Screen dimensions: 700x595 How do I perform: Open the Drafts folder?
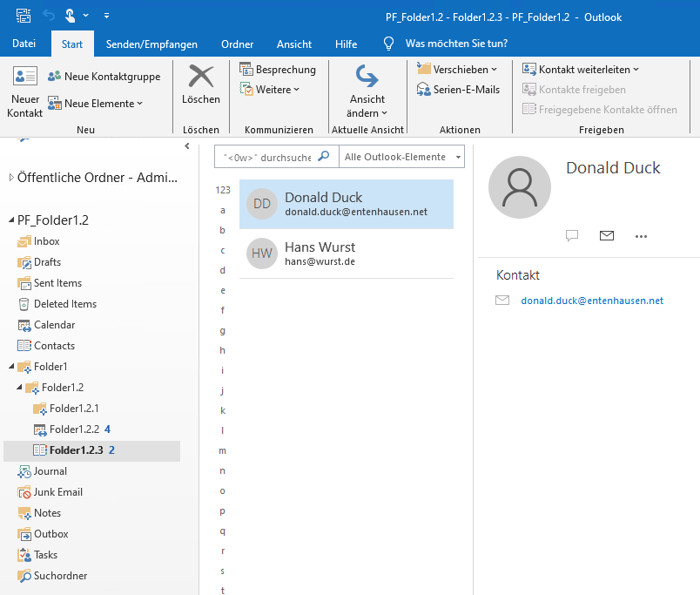point(47,262)
